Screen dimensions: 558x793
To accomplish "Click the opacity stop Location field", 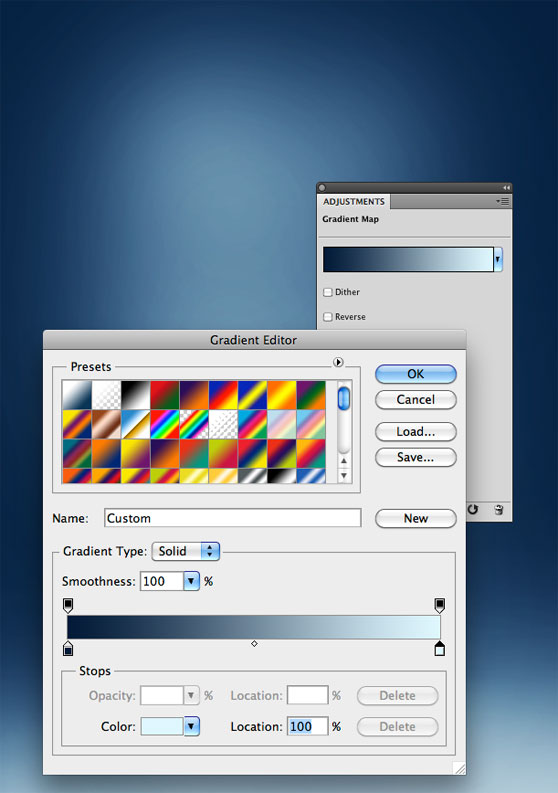I will point(308,695).
